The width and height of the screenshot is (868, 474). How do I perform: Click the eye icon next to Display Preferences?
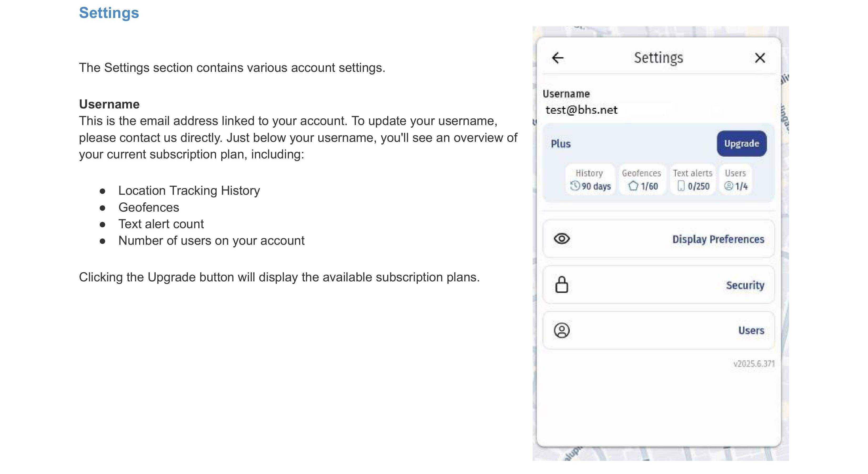(x=562, y=239)
